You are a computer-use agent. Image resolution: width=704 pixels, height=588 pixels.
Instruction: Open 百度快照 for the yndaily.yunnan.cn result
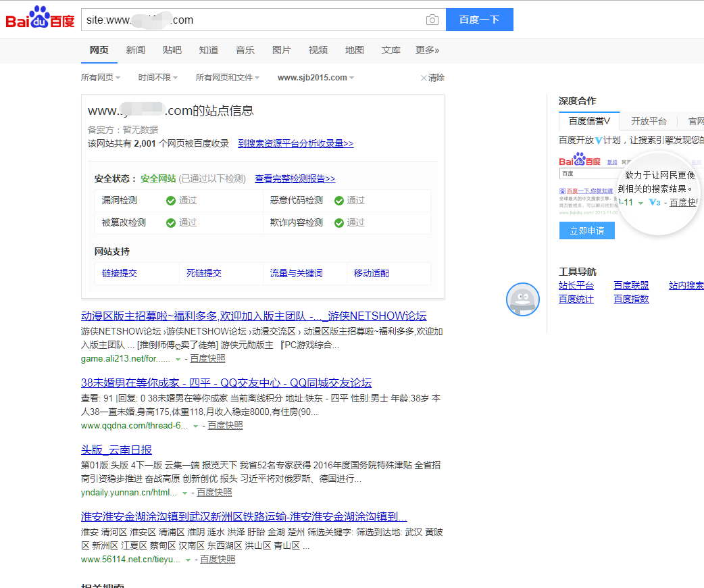point(214,492)
